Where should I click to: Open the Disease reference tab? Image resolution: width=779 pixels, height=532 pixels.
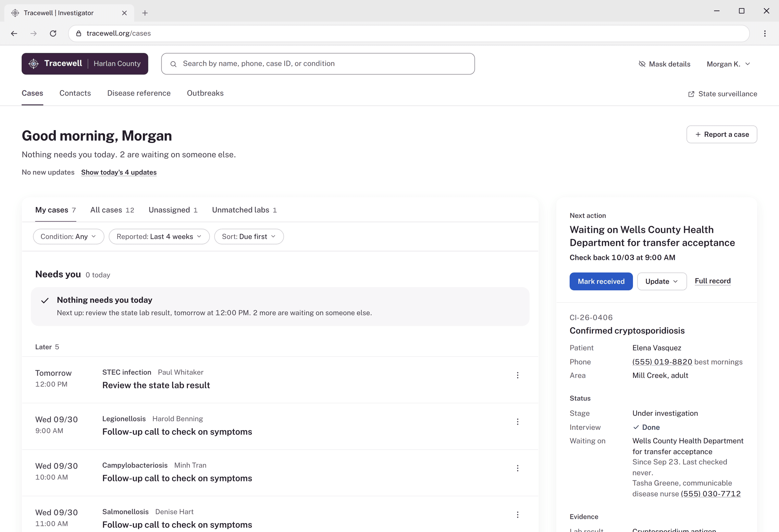pos(139,93)
